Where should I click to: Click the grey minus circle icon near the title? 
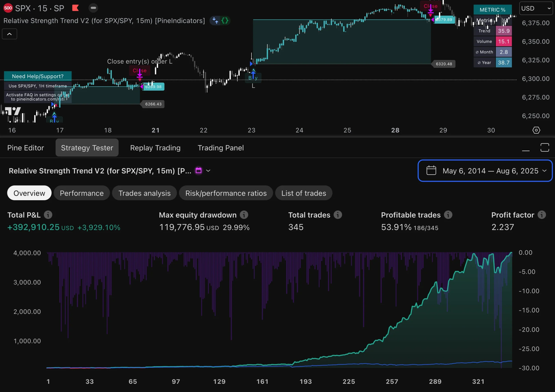(93, 8)
